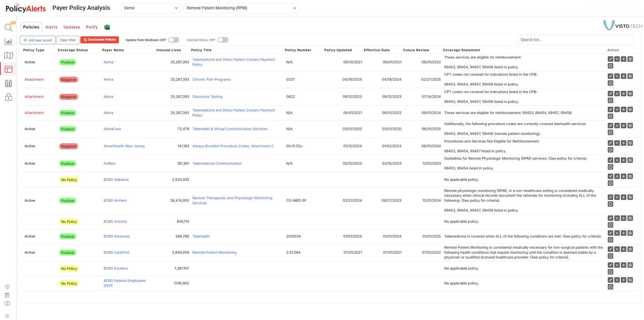Sort by the Policy Updated column header
Screen dimensions: 644x320
338,50
